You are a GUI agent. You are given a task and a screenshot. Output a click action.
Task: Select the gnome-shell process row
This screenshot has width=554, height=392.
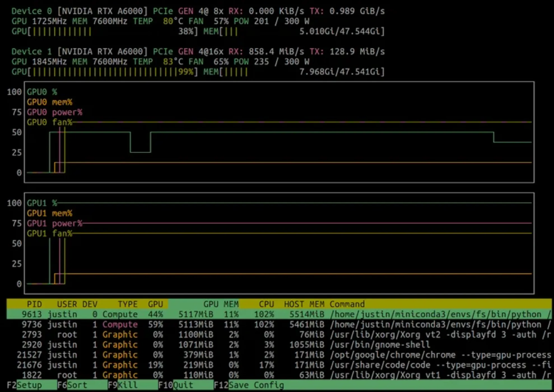[x=168, y=345]
